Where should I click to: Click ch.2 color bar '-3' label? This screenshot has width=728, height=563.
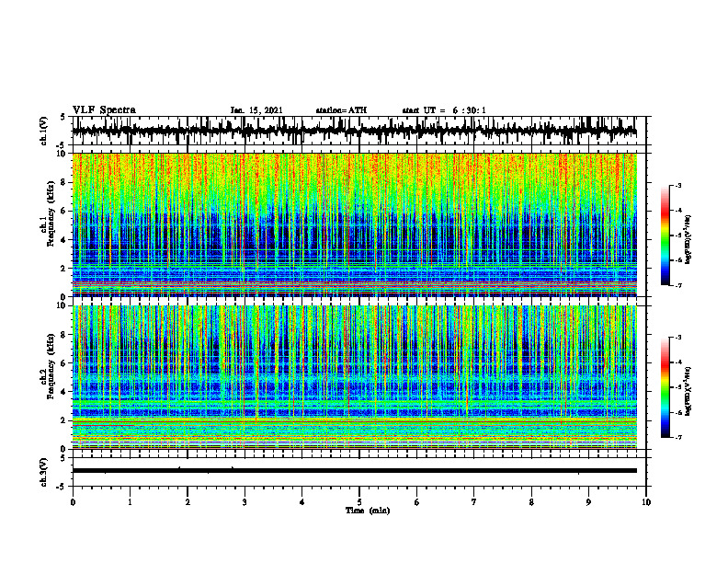[x=678, y=338]
